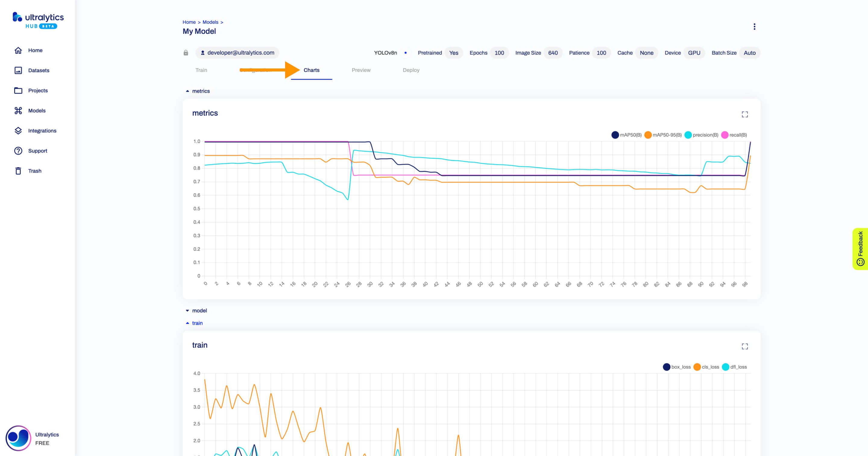The image size is (868, 456).
Task: Toggle recall(B) metric visibility
Action: point(735,135)
